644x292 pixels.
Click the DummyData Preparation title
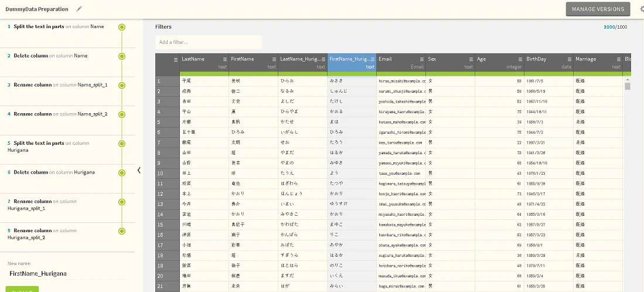[x=37, y=9]
